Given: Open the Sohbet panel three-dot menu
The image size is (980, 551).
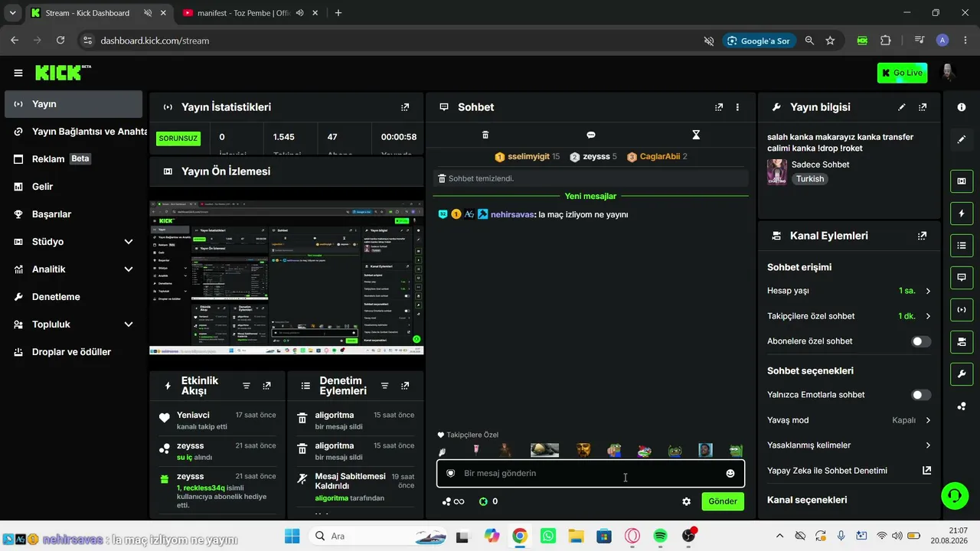Looking at the screenshot, I should click(x=737, y=107).
